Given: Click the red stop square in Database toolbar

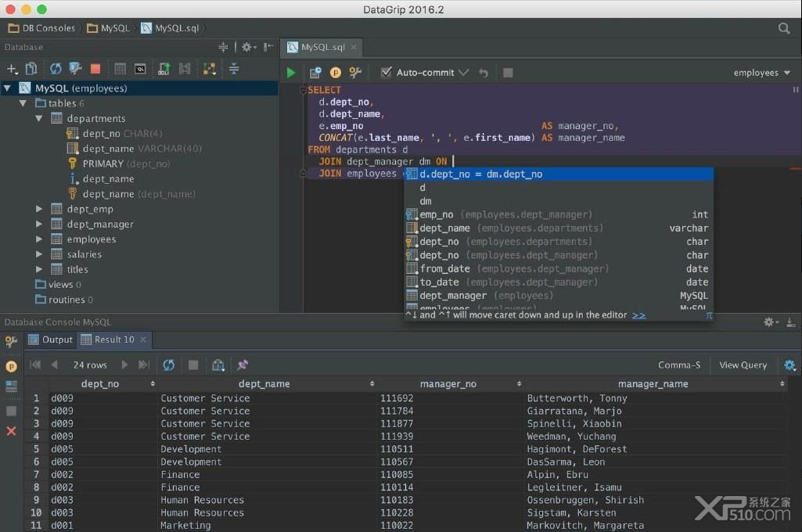Looking at the screenshot, I should coord(95,69).
